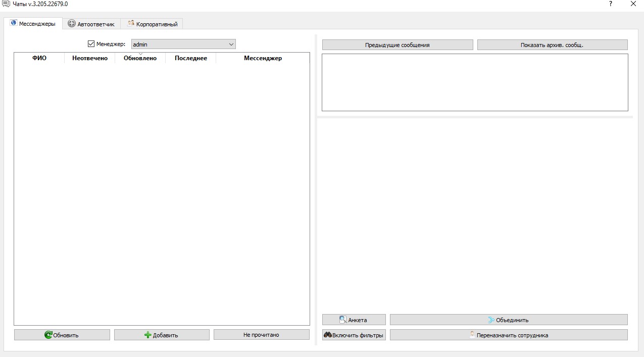Click the merge icon on Объединить button

tap(491, 320)
